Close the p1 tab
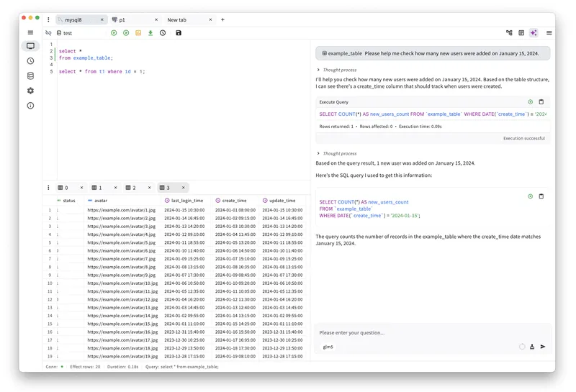This screenshot has width=576, height=392. pos(156,20)
